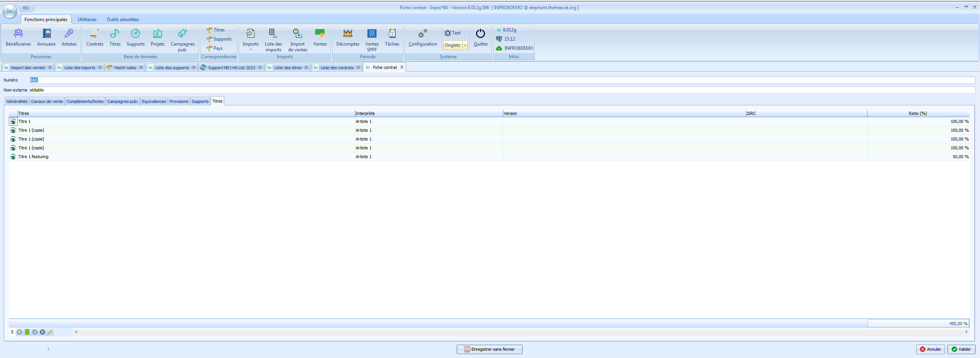Add a new title with the plus icon
This screenshot has width=980, height=358.
click(20, 332)
